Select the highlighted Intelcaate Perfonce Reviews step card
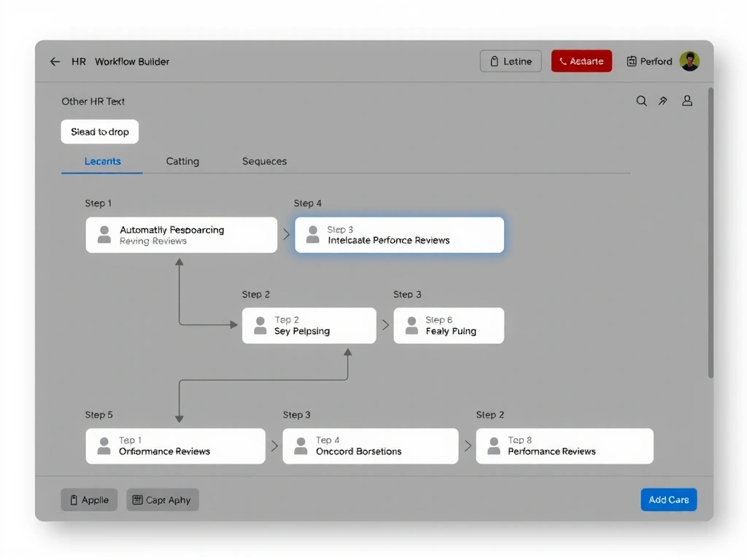The image size is (747, 560). point(399,235)
